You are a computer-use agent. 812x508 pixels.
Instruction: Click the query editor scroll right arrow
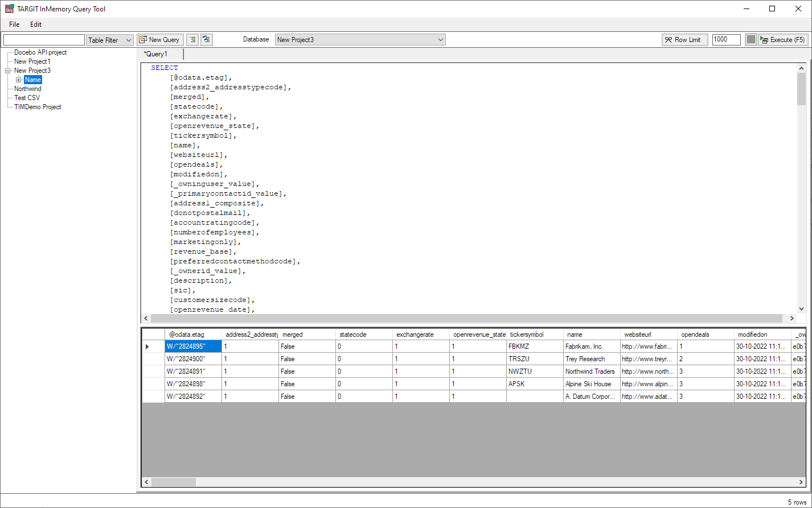pos(792,319)
